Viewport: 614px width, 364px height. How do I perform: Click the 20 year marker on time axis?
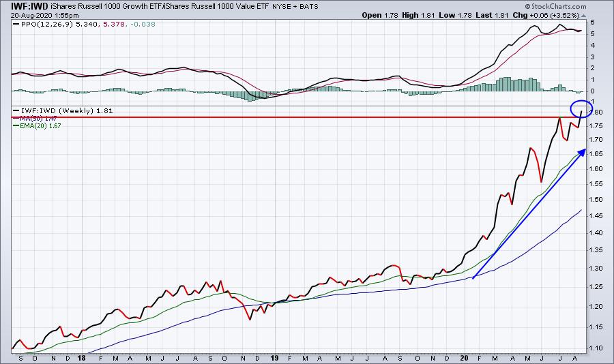point(464,358)
